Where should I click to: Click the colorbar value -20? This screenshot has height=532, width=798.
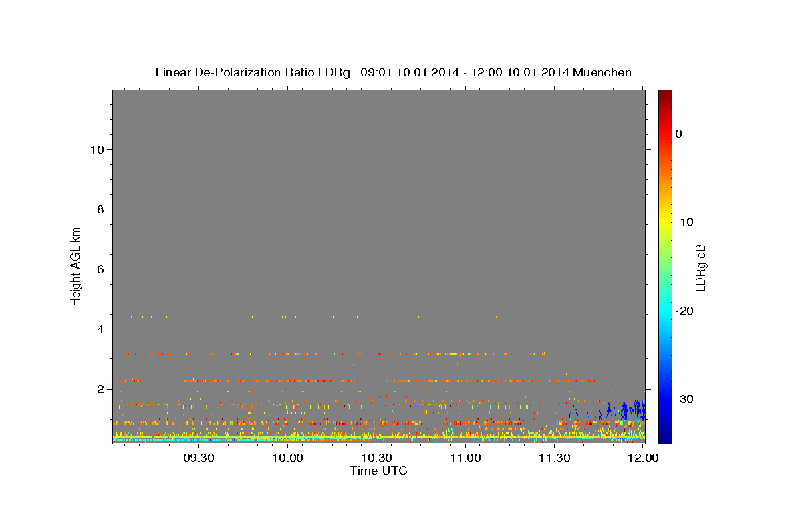coord(684,311)
